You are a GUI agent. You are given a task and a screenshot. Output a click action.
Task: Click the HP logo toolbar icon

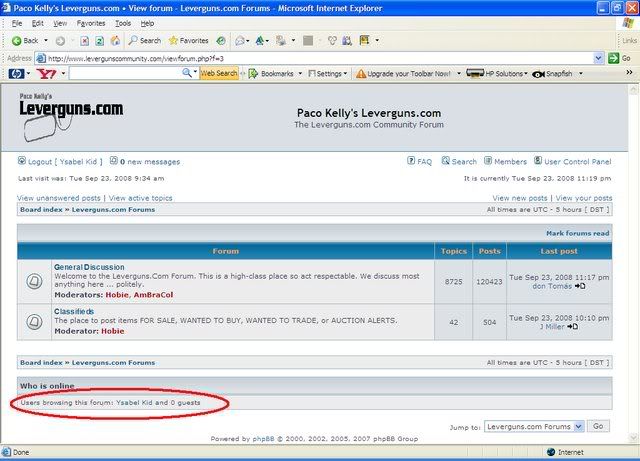16,74
